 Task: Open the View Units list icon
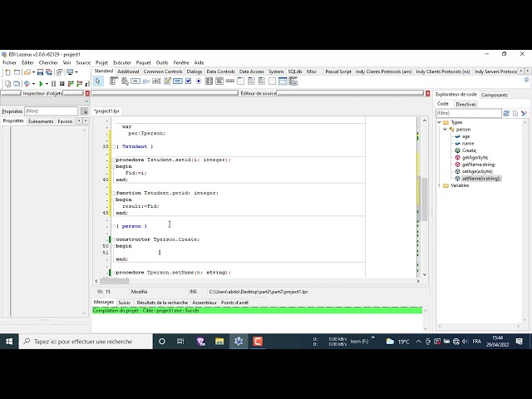point(7,83)
